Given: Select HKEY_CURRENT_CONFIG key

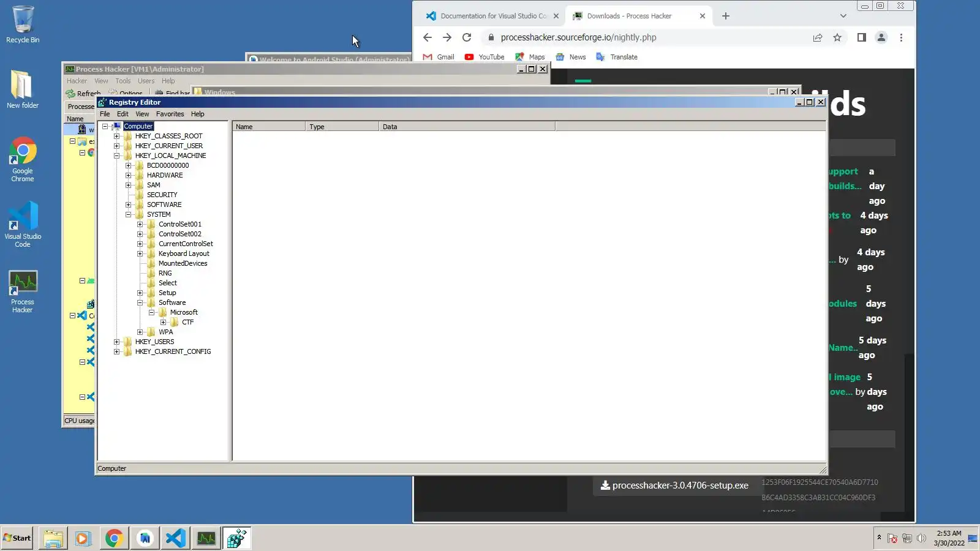Looking at the screenshot, I should (x=173, y=351).
